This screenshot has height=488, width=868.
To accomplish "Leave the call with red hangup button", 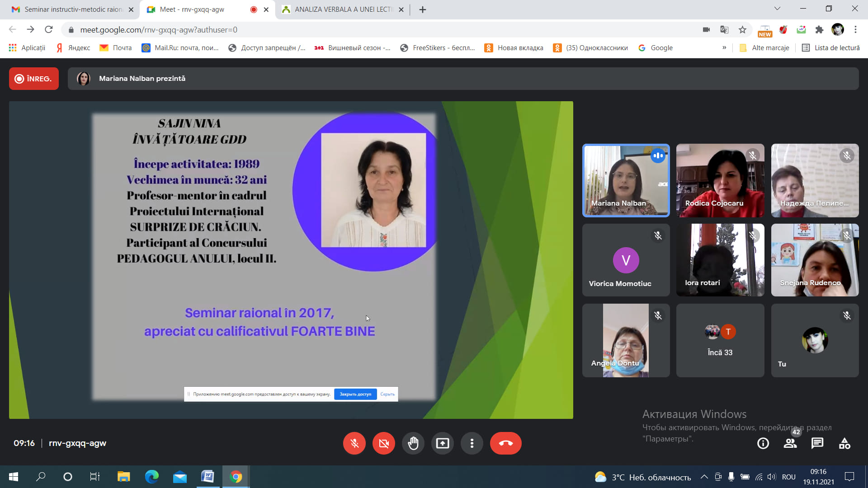I will point(506,443).
